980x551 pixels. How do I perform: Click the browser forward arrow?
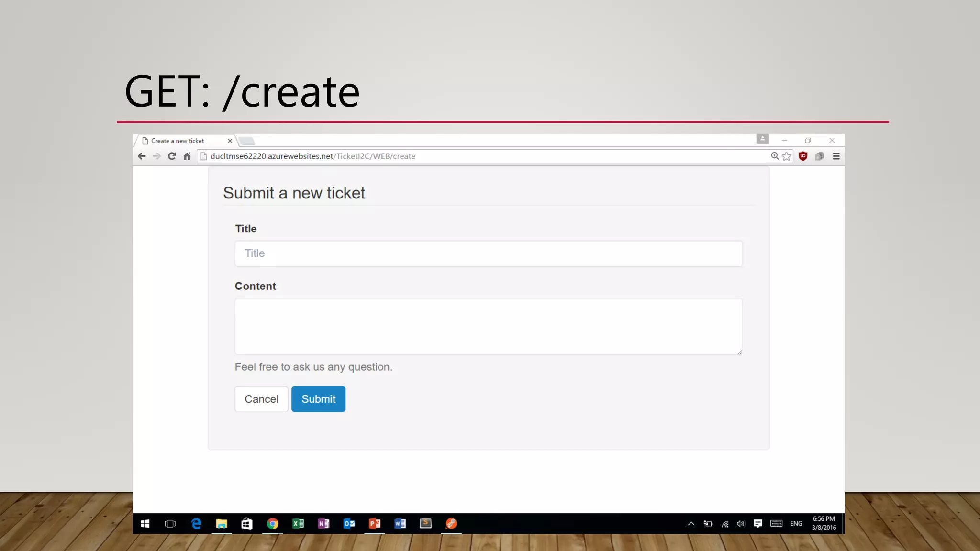tap(157, 156)
